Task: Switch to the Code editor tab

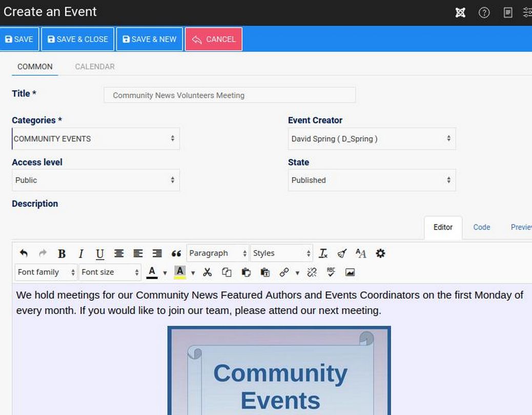Action: point(481,227)
